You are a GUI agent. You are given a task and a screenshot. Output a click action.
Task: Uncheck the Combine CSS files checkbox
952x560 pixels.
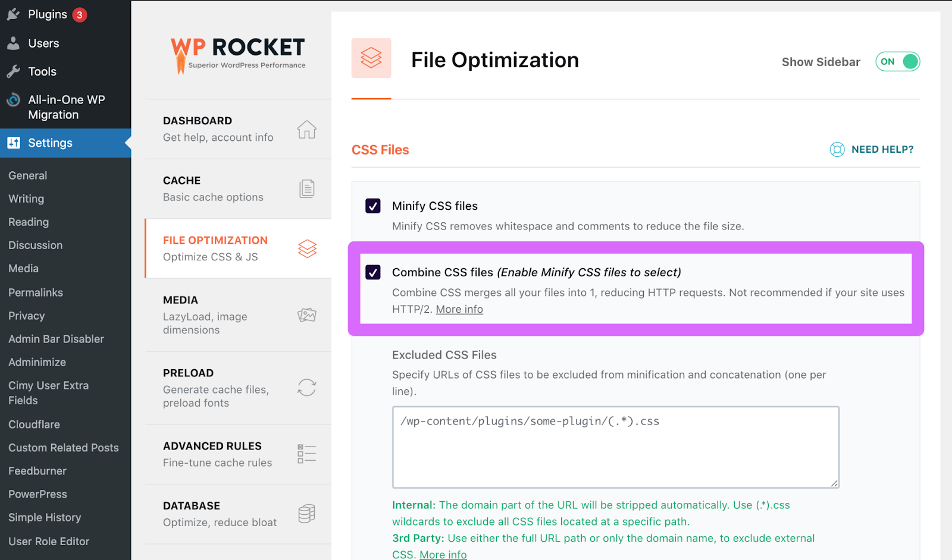pyautogui.click(x=373, y=272)
